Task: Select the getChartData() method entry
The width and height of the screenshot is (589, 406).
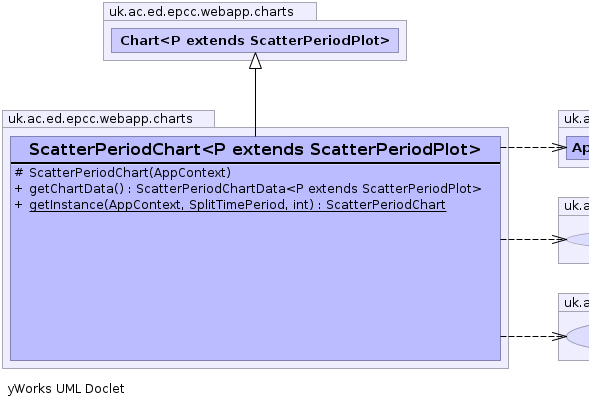Action: (255, 189)
